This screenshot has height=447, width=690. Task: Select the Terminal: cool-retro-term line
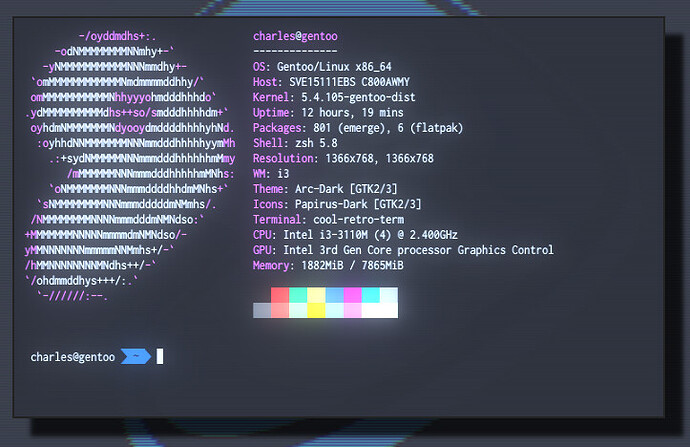click(328, 220)
